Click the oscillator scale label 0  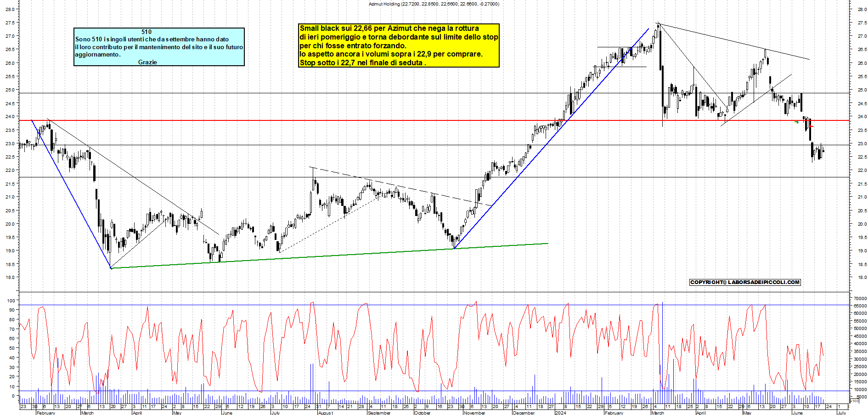[13, 396]
